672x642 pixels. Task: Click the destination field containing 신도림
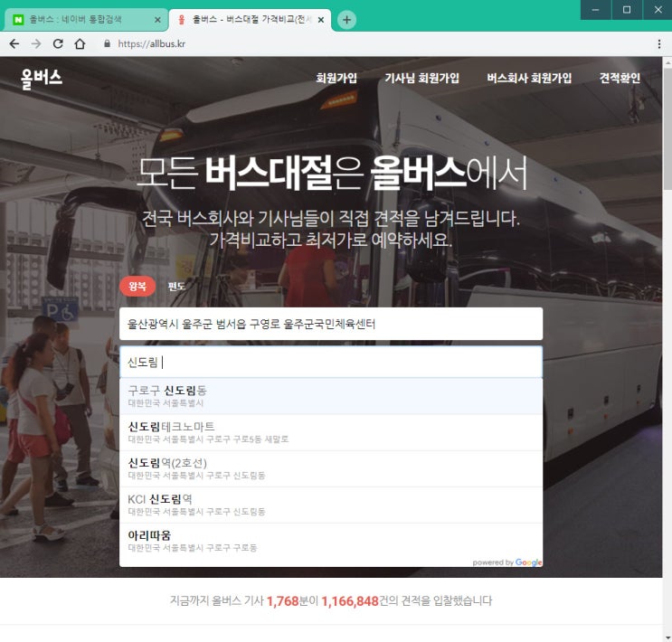[331, 363]
